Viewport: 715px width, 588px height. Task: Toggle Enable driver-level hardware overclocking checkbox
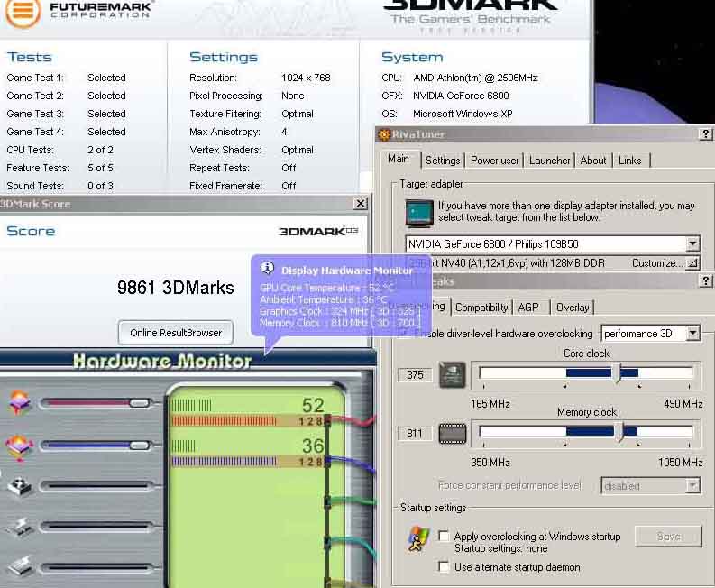point(403,334)
